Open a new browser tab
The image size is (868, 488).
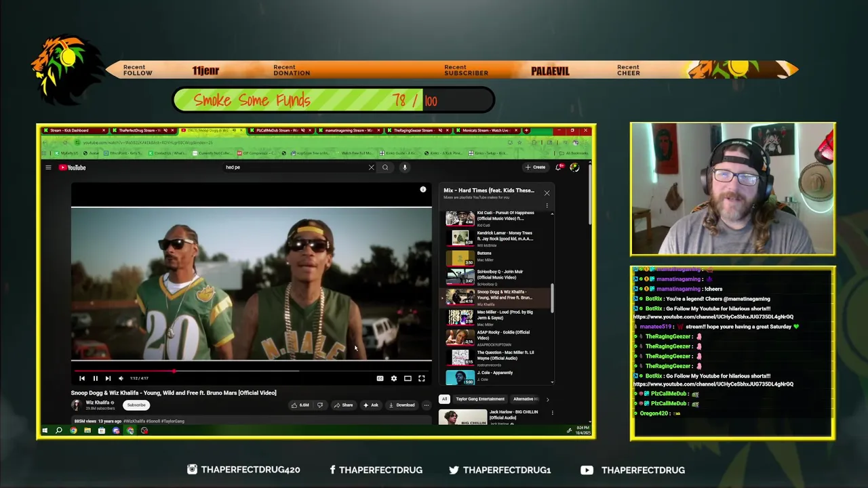click(526, 130)
